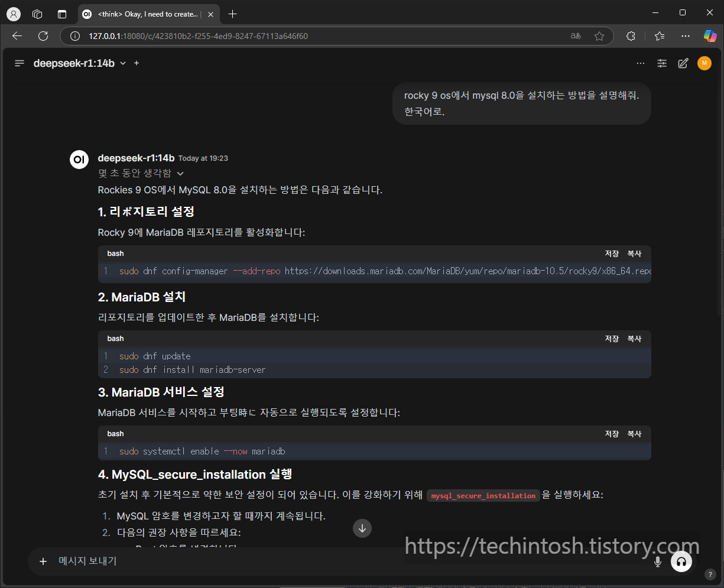This screenshot has width=724, height=588.
Task: Start a new chat using the pencil icon
Action: click(683, 63)
